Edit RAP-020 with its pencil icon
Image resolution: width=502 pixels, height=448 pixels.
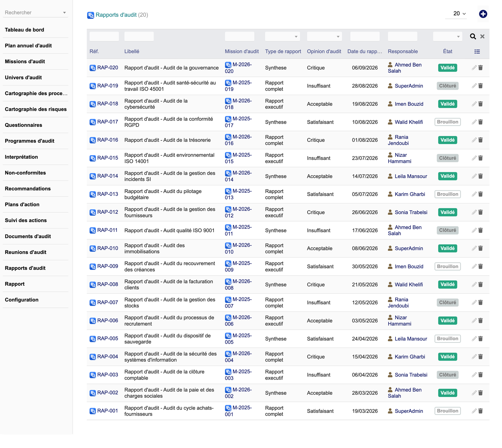(474, 68)
